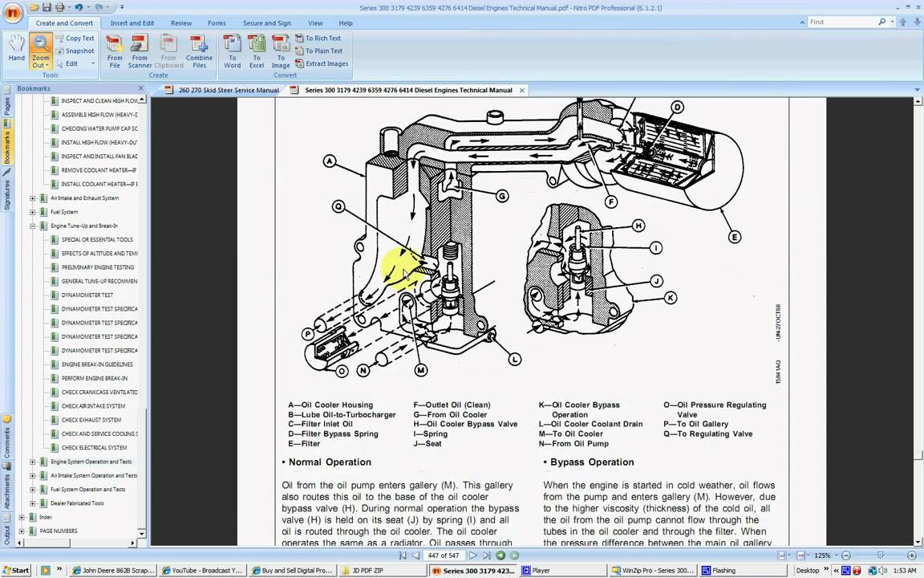
Task: Select DYNAMOMETER TEST bookmark
Action: 87,295
